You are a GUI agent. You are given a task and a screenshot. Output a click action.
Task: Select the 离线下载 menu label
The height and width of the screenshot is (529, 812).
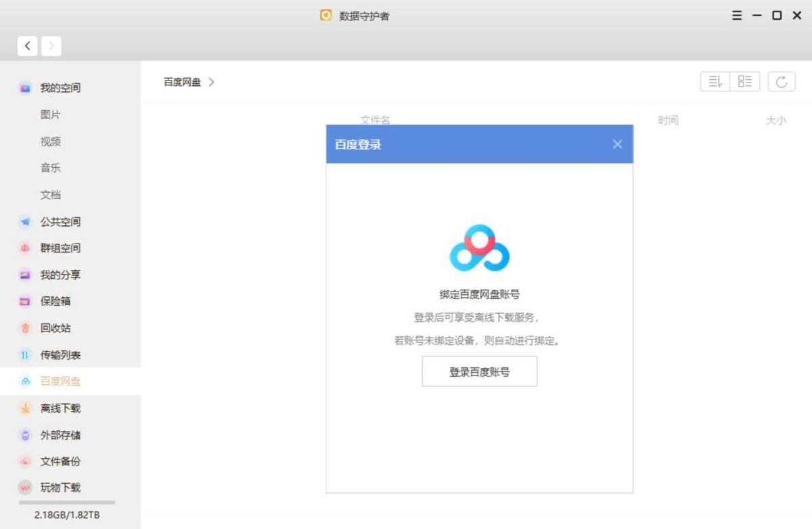tap(60, 409)
